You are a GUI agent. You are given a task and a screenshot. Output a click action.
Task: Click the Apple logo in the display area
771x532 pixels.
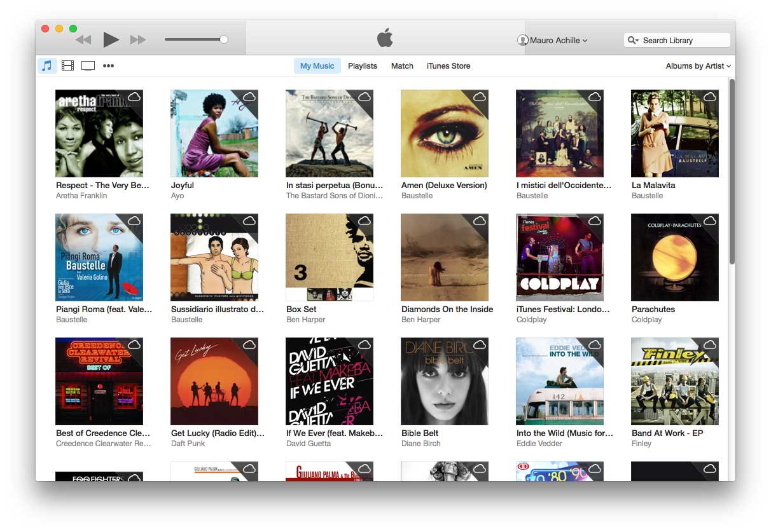coord(385,38)
